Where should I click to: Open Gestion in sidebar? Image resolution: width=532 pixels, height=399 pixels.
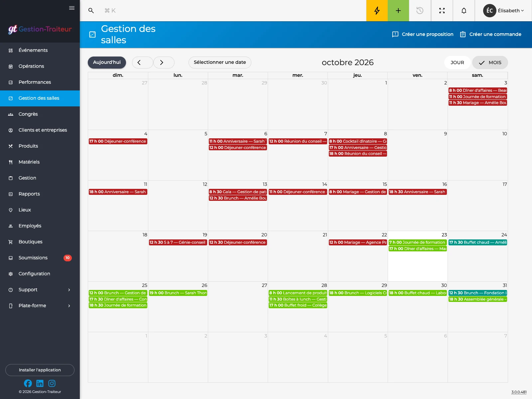tap(40, 178)
